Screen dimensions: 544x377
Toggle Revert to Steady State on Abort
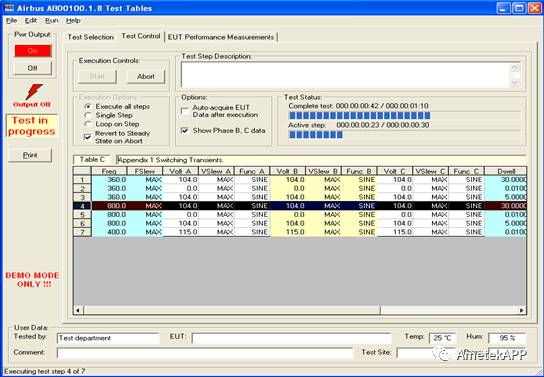(x=88, y=137)
